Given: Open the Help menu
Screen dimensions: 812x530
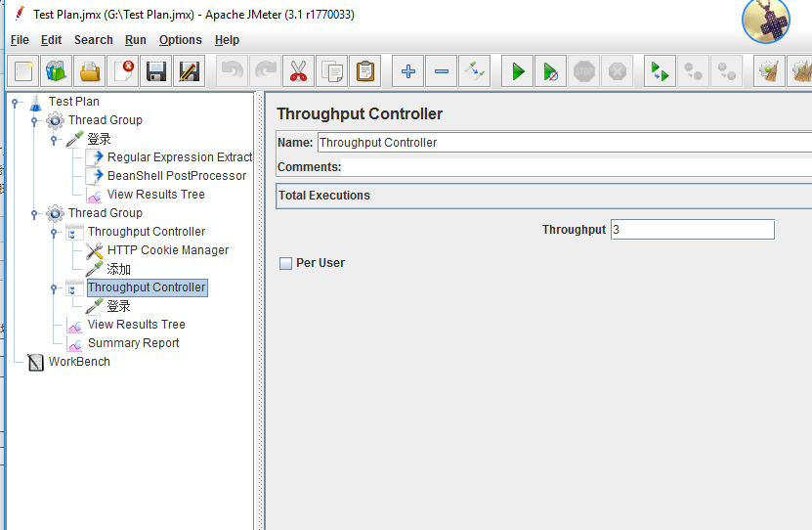Looking at the screenshot, I should coord(227,40).
